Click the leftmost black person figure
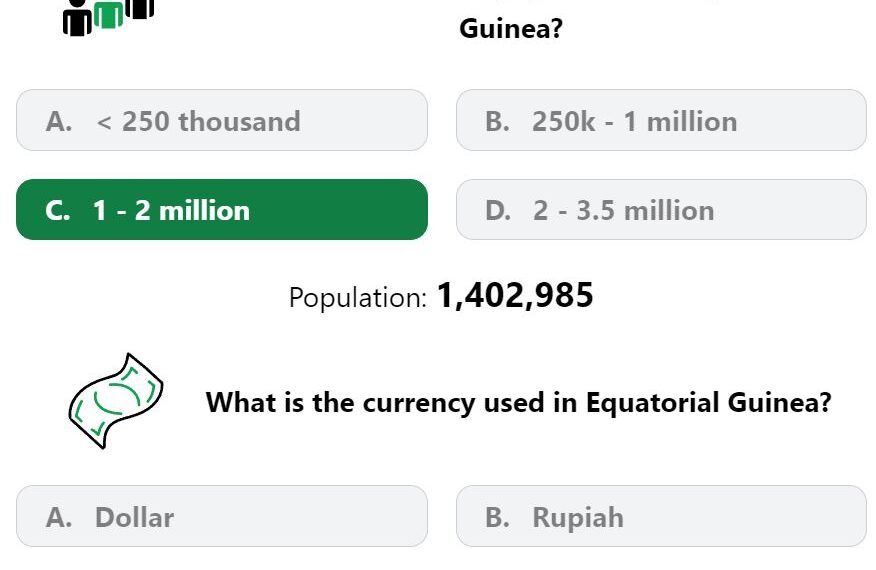Screen dimensions: 876x570 [77, 18]
